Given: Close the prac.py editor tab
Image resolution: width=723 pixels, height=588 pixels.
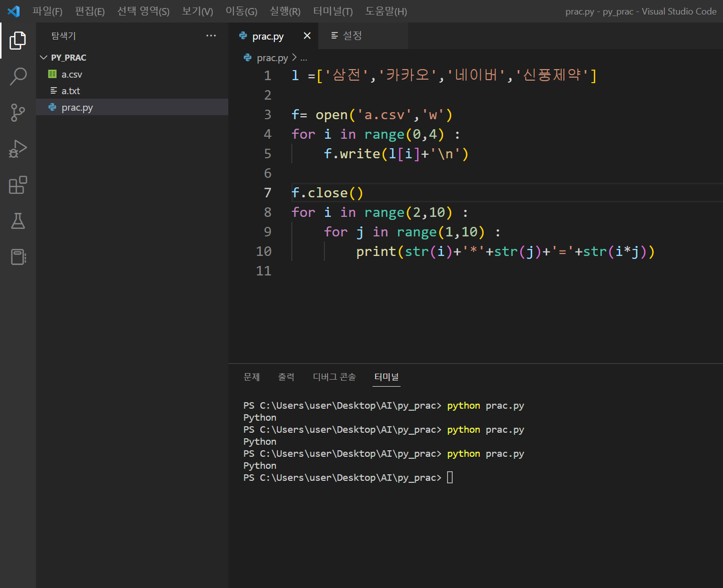Looking at the screenshot, I should (307, 36).
